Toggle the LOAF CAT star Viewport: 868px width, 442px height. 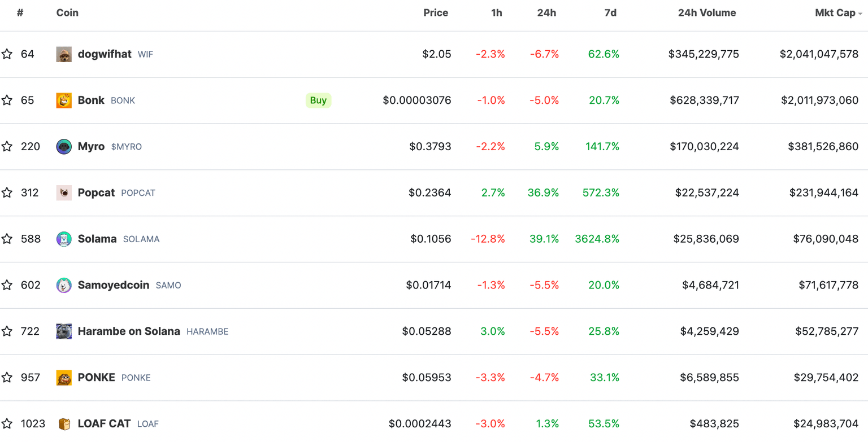(x=7, y=424)
